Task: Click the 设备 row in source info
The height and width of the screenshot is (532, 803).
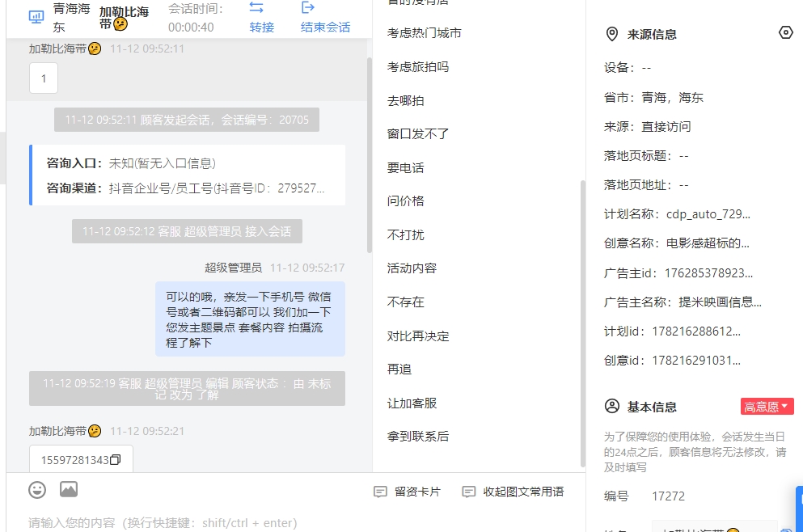Action: (628, 68)
